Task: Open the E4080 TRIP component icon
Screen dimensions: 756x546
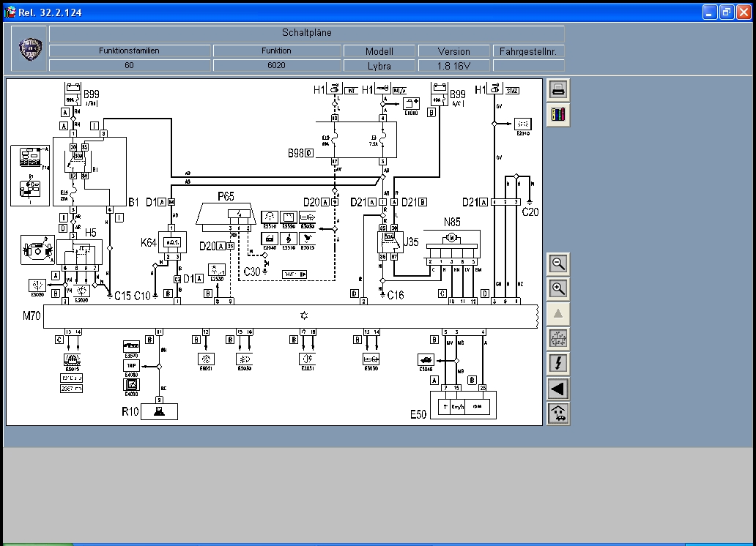Action: [x=131, y=366]
